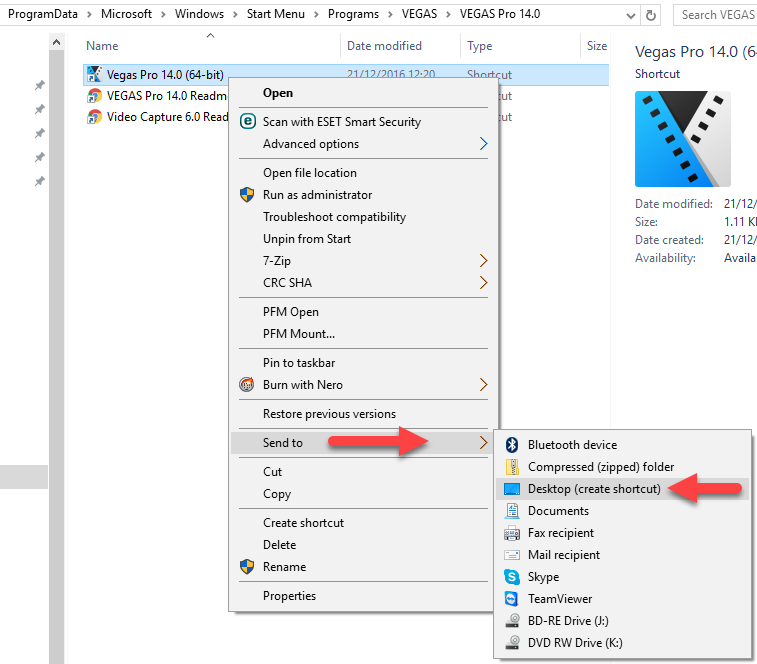Open the address bar history dropdown

tap(628, 15)
